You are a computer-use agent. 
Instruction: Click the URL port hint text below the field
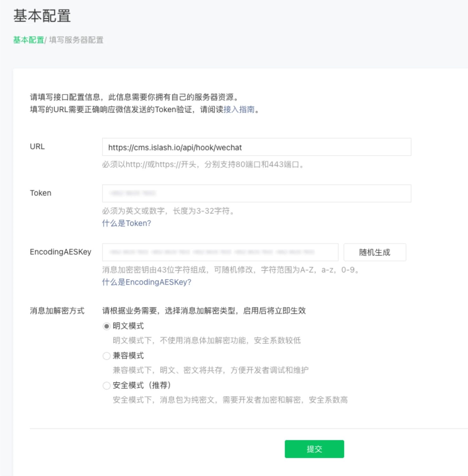point(203,165)
